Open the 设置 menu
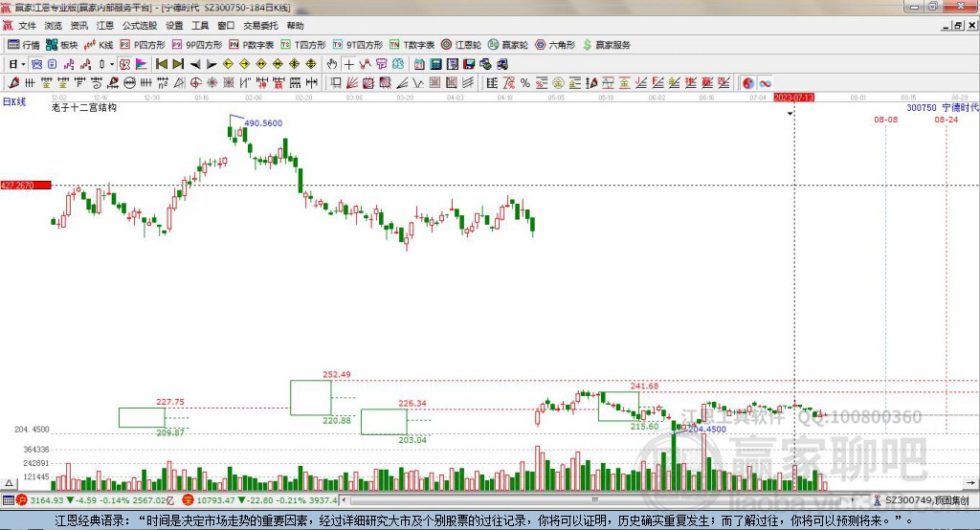 (x=174, y=26)
